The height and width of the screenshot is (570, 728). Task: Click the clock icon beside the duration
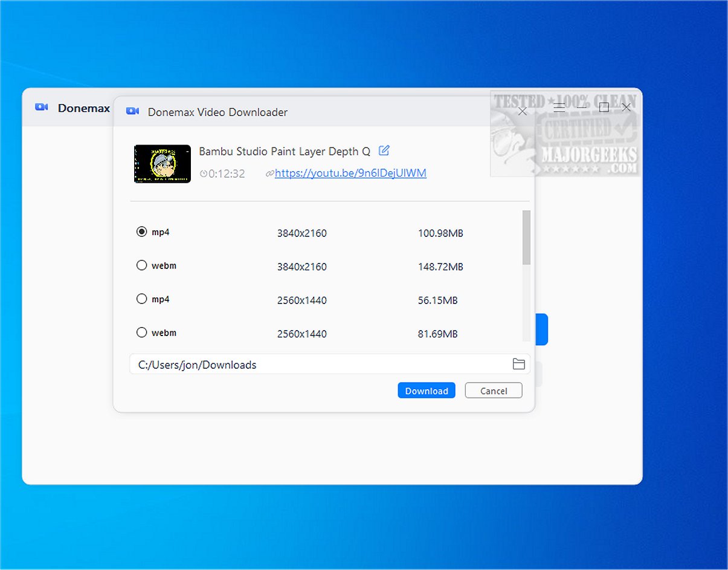204,174
